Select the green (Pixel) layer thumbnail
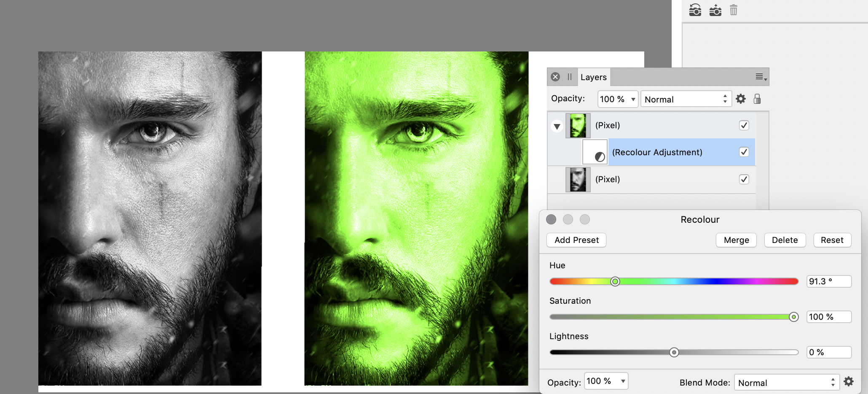The height and width of the screenshot is (394, 868). click(x=578, y=126)
